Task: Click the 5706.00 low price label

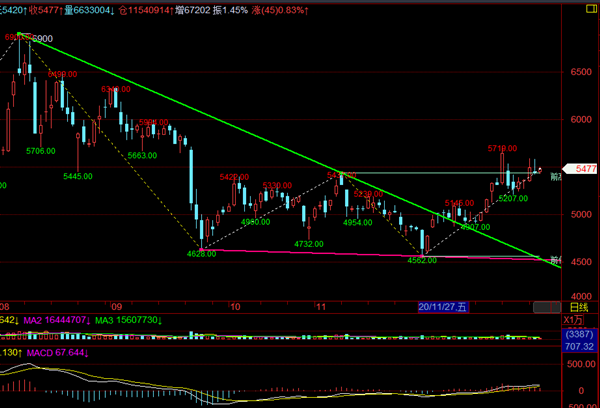Action: 41,151
